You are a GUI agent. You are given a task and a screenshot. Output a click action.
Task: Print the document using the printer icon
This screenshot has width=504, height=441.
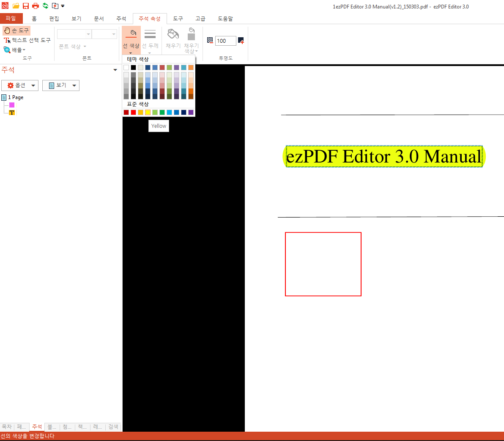tap(36, 6)
